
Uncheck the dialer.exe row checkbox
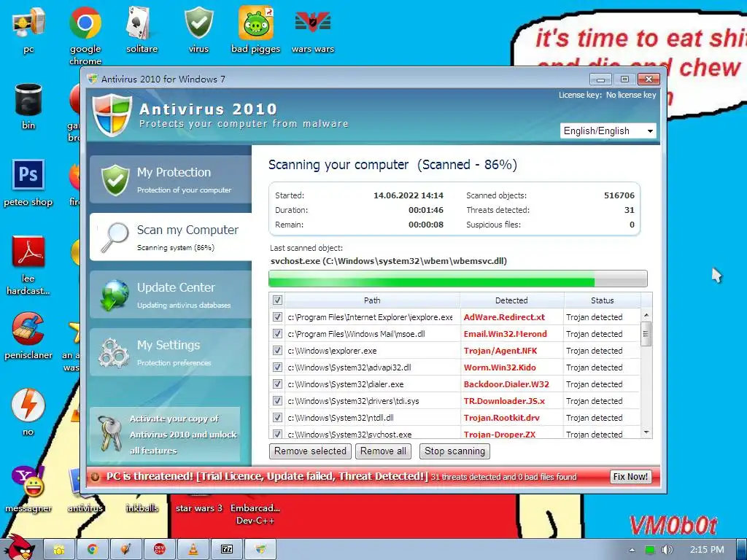pos(277,384)
